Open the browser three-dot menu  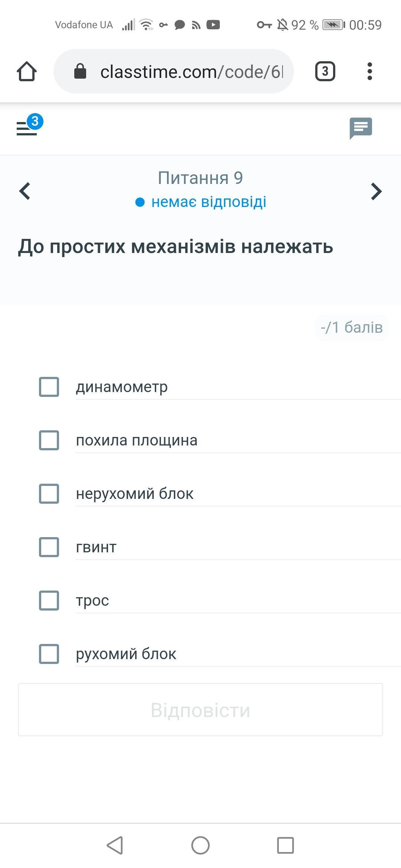369,71
